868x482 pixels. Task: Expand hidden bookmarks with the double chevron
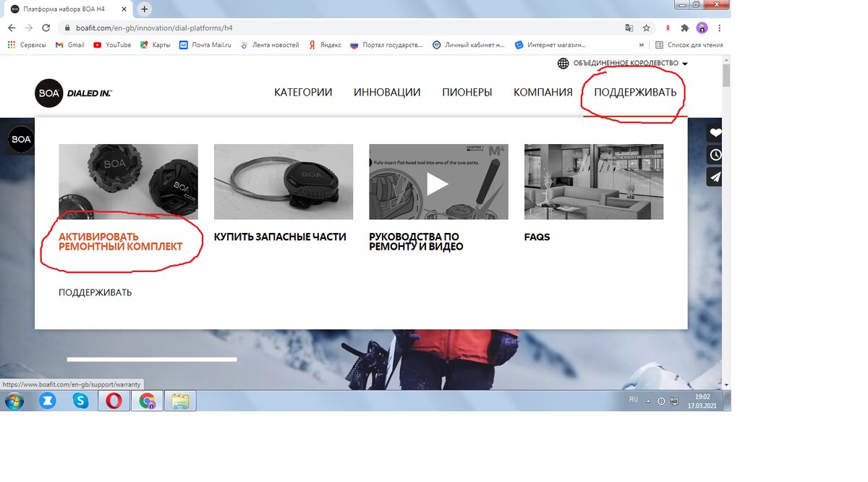tap(641, 45)
